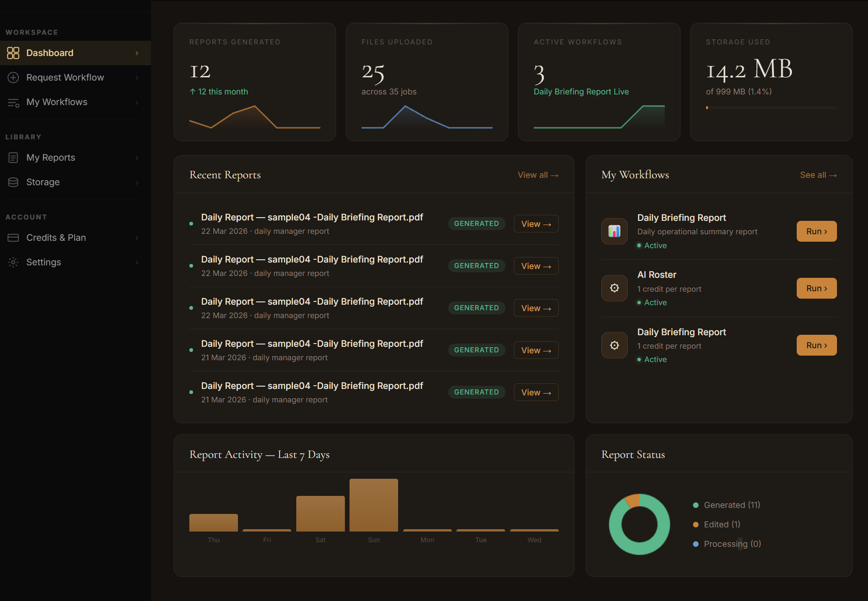
Task: Open Settings via the gear icon
Action: click(x=13, y=262)
